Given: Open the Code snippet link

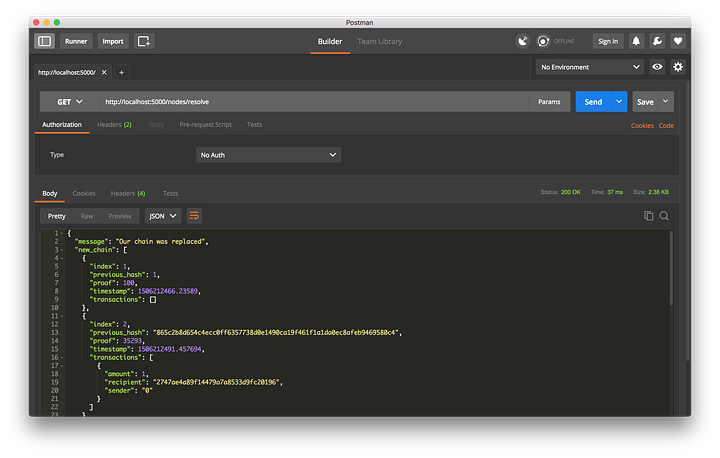Looking at the screenshot, I should [x=666, y=125].
